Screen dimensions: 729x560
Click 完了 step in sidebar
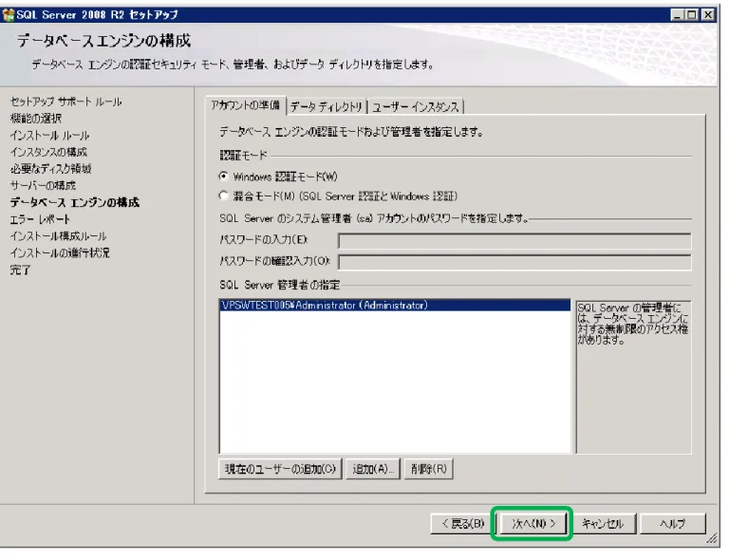[21, 270]
